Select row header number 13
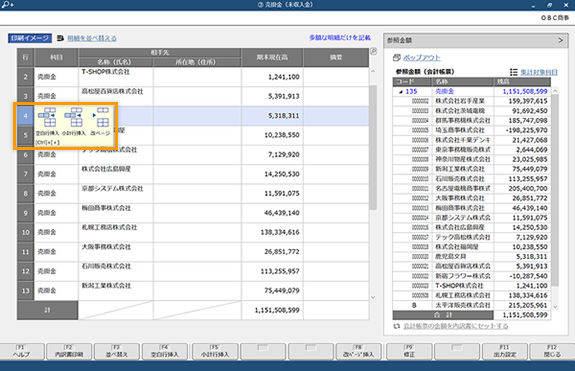The height and width of the screenshot is (371, 575). click(25, 291)
